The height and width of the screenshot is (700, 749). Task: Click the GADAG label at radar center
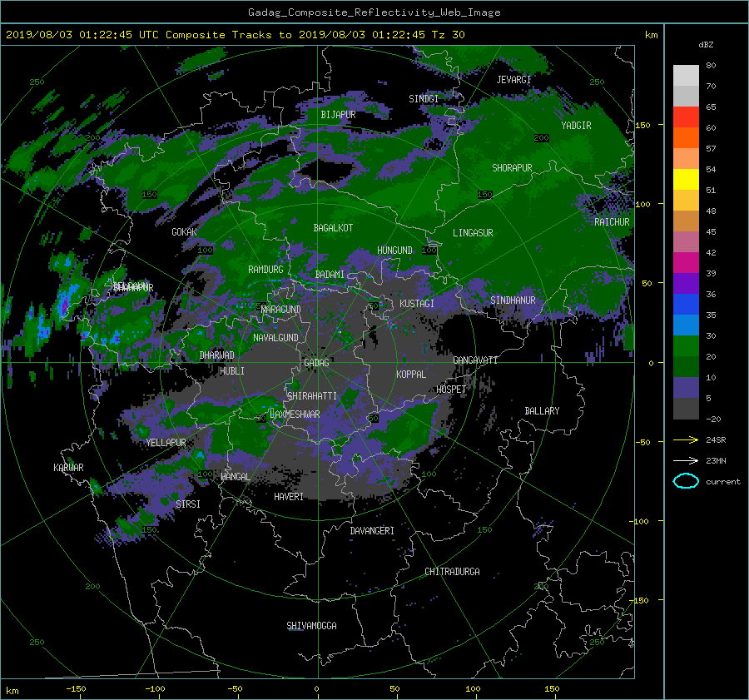[x=316, y=363]
